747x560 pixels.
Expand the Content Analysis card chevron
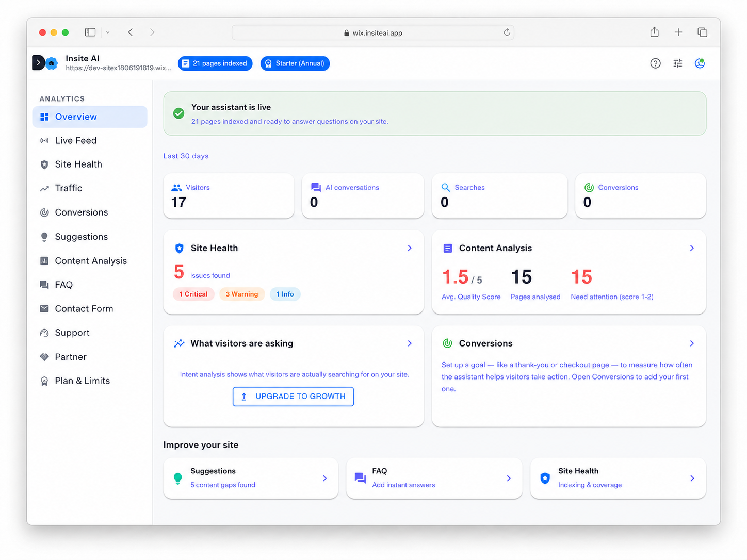point(692,248)
